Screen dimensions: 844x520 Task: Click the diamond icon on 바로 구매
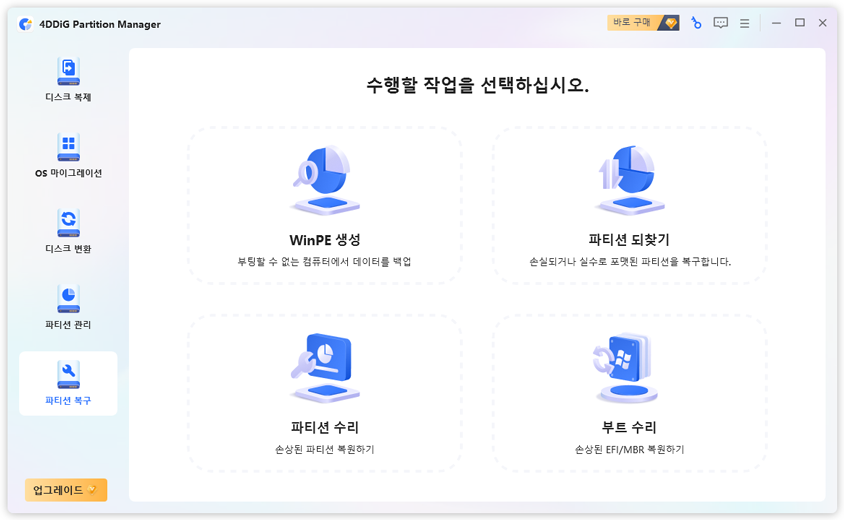(x=670, y=23)
